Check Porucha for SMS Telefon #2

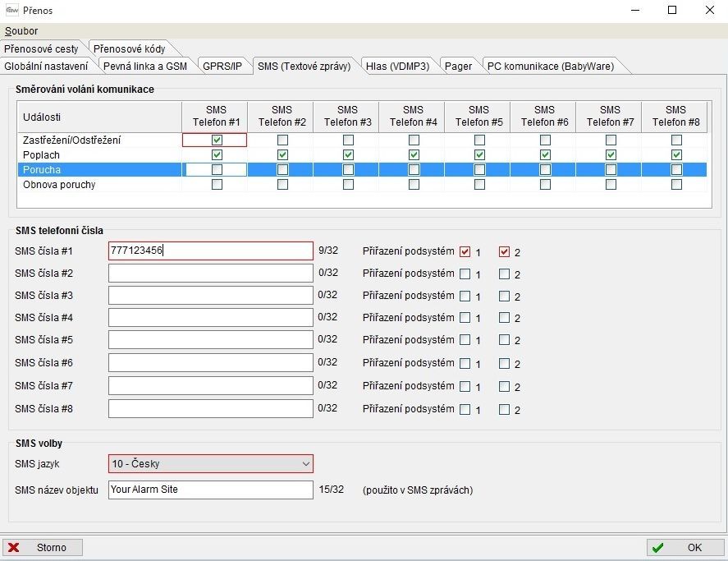(282, 170)
